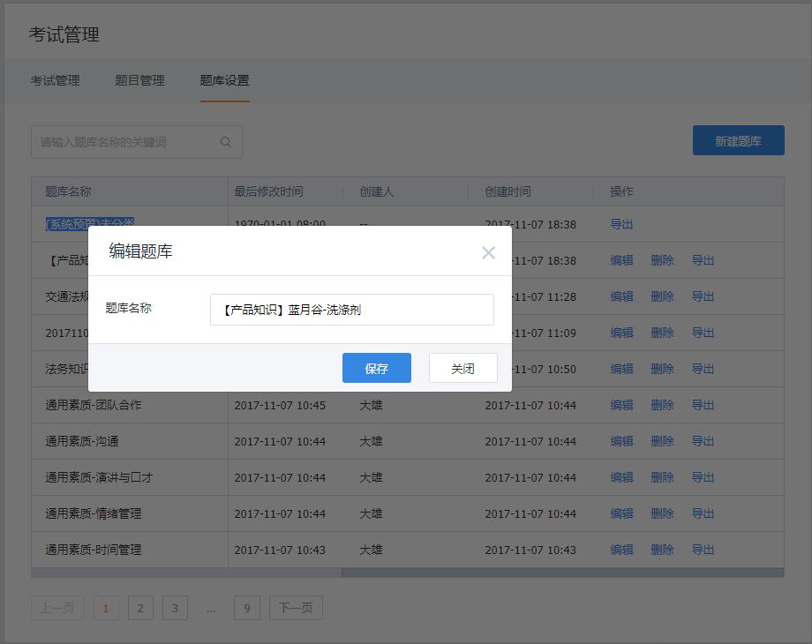812x644 pixels.
Task: Export the 通用素质-沟通 question bank
Action: pos(703,441)
